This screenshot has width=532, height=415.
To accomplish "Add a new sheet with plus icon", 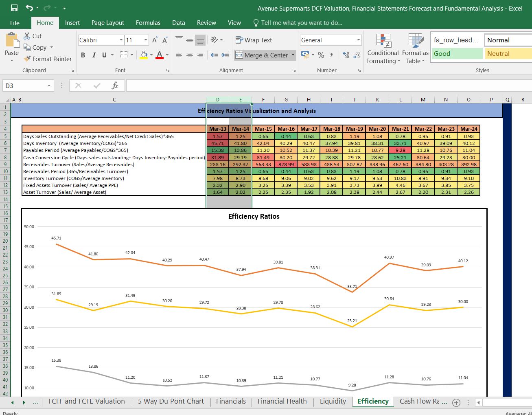I will tap(456, 402).
